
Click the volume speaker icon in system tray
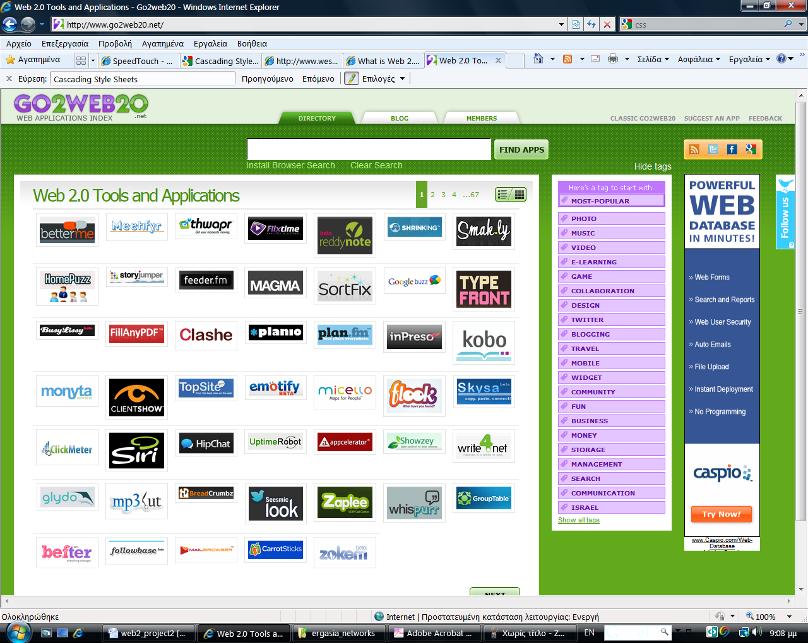(756, 632)
